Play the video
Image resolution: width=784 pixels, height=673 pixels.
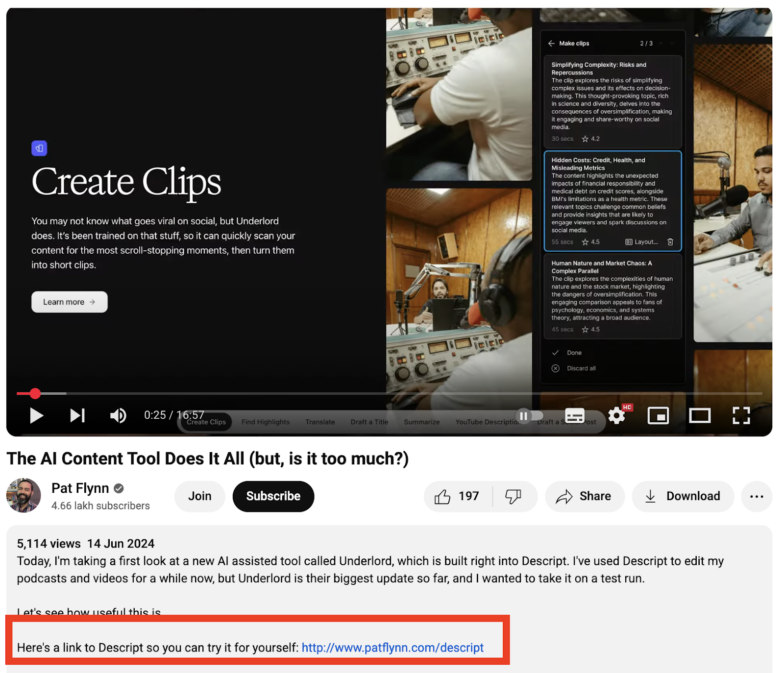(36, 416)
